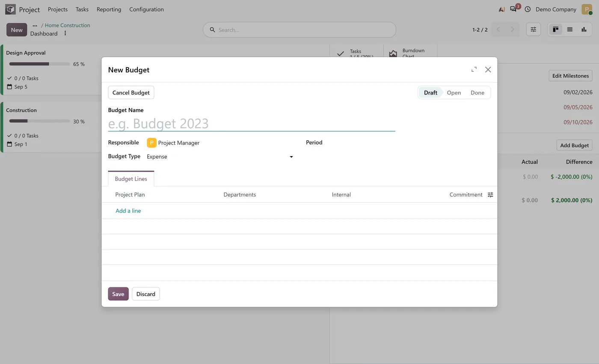The height and width of the screenshot is (364, 599).
Task: Click the Odoo AI icon beside messages
Action: [x=501, y=9]
